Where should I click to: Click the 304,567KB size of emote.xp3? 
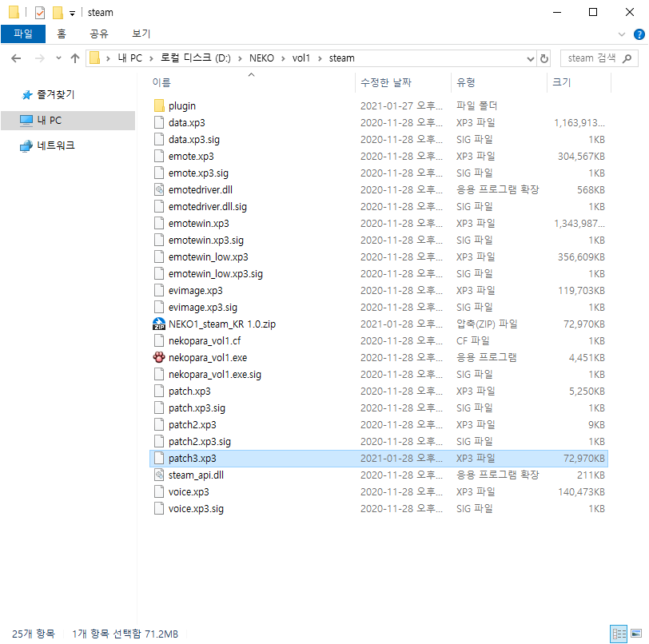click(x=581, y=156)
